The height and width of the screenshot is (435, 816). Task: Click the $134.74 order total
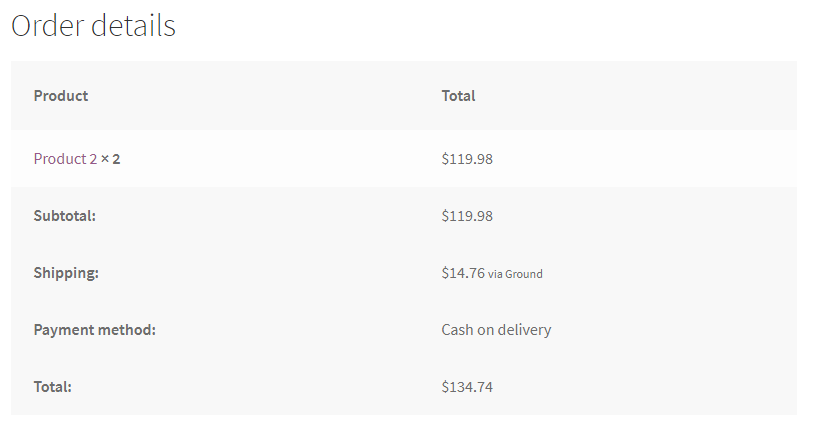(467, 386)
